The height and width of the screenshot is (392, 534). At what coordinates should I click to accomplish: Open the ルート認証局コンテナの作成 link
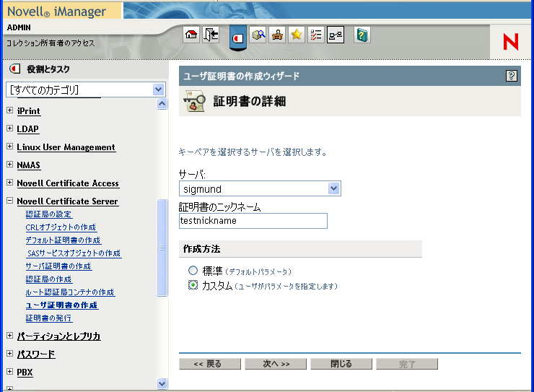click(x=70, y=292)
